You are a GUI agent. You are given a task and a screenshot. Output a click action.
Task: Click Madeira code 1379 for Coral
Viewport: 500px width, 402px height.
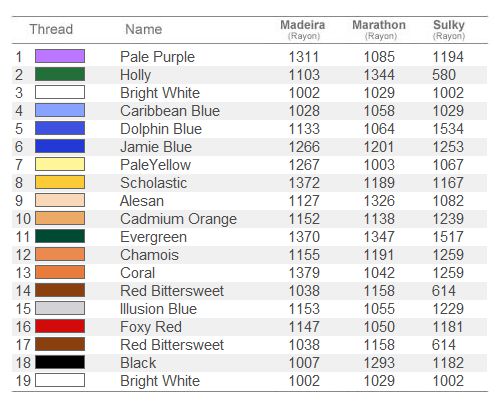(304, 273)
